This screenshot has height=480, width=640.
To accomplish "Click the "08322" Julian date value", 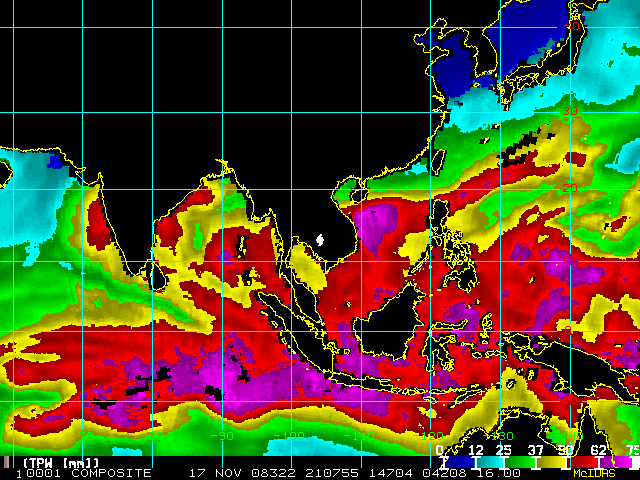I will click(x=273, y=473).
